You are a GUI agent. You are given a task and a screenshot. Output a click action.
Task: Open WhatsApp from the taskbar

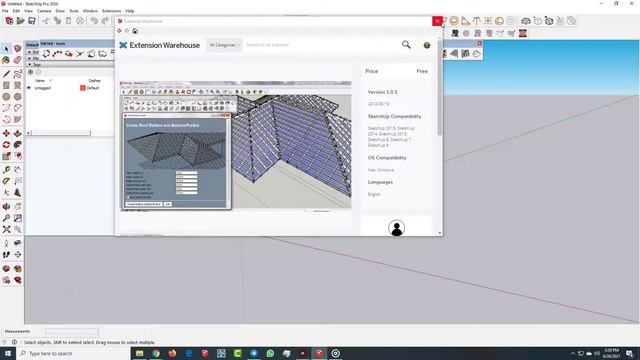(x=270, y=353)
